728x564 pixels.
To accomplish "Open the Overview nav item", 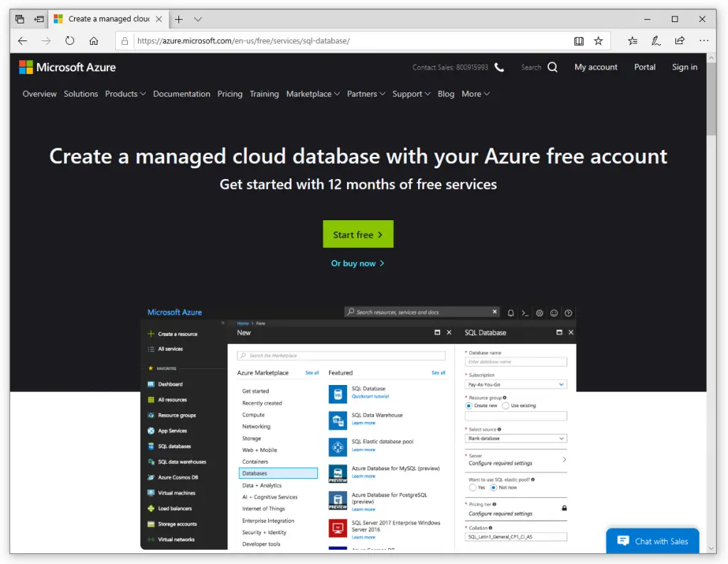I will click(40, 94).
